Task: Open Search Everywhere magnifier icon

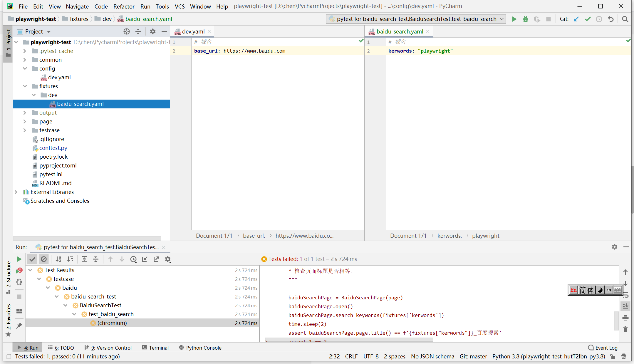Action: (625, 19)
